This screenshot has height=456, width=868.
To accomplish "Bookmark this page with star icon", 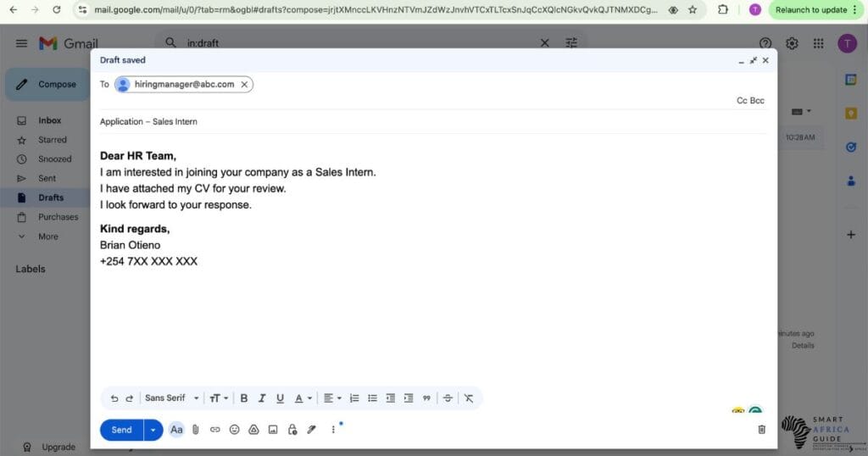I will [692, 10].
